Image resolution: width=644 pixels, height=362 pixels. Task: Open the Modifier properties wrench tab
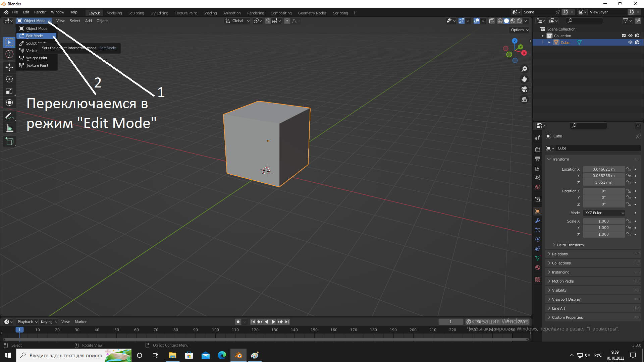pyautogui.click(x=538, y=221)
